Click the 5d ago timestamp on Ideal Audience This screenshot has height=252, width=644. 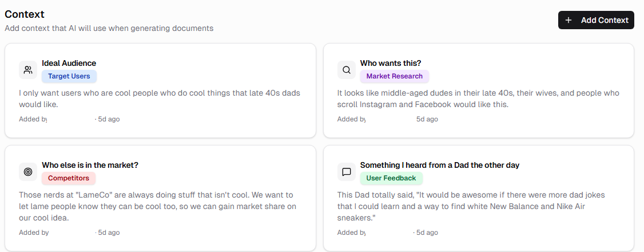109,119
